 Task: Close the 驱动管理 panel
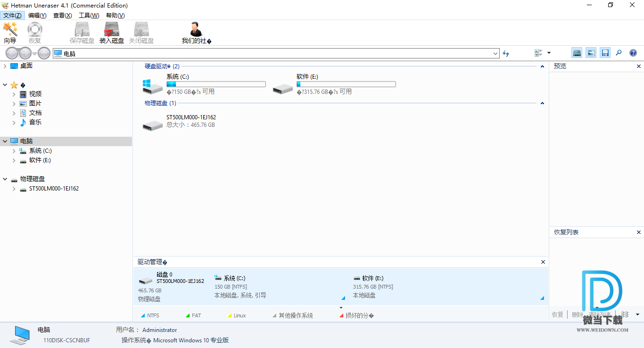click(x=543, y=262)
